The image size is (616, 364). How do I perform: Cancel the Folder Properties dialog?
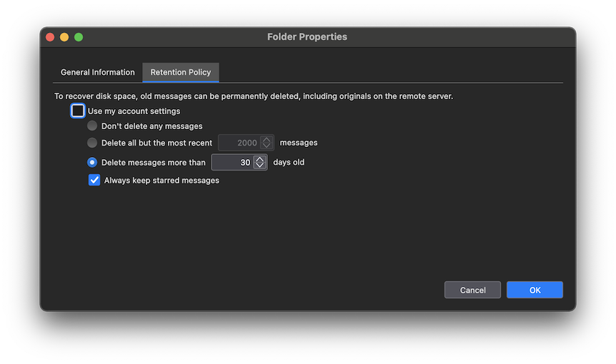pyautogui.click(x=472, y=290)
